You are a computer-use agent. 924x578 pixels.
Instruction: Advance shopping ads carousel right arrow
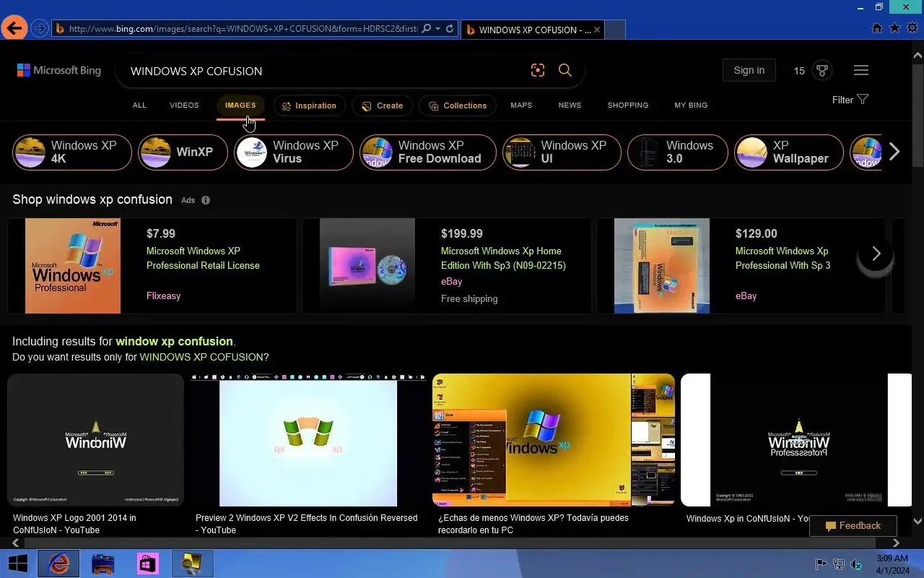(876, 254)
